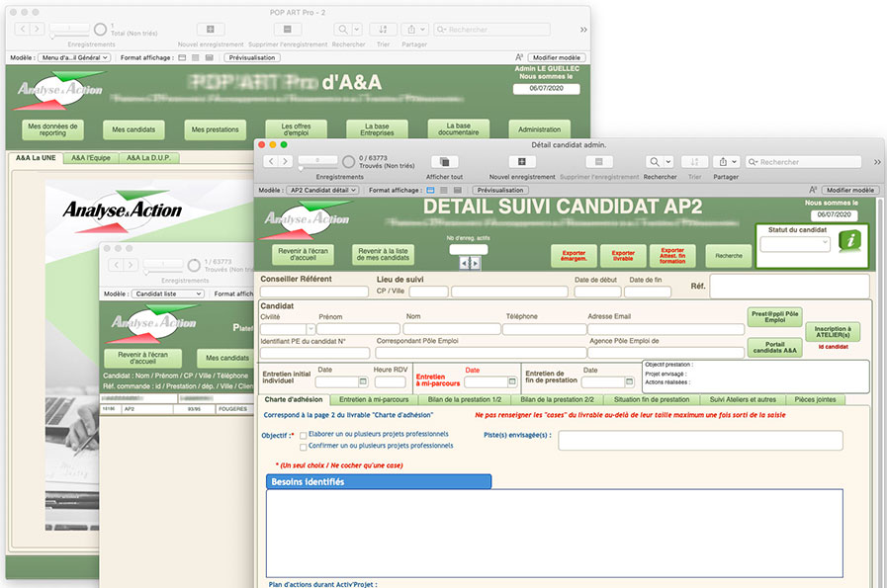Open Suivi Ateliers et autres tab
Screen dimensions: 887x588
pos(743,399)
